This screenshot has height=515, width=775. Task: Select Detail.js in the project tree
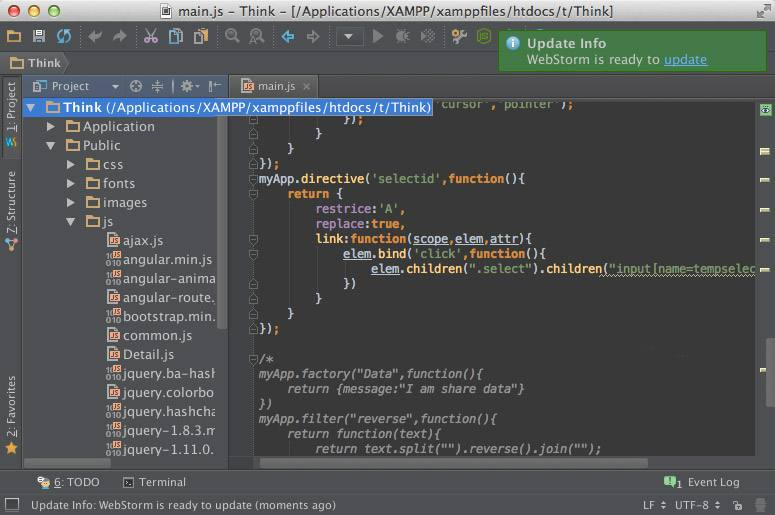coord(148,355)
